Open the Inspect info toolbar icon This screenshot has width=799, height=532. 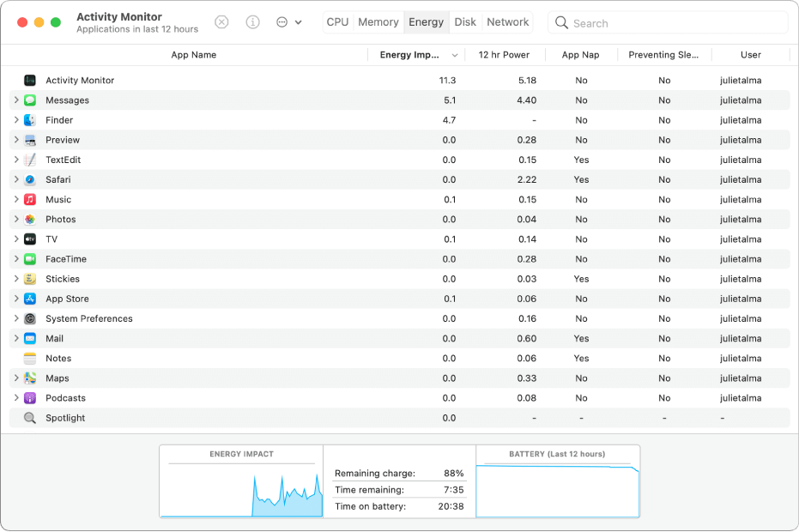(252, 21)
